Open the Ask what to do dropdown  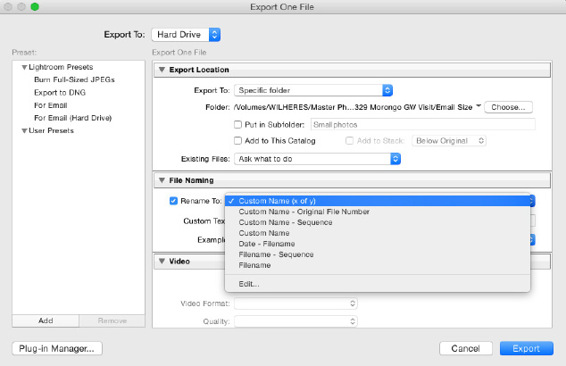click(317, 159)
